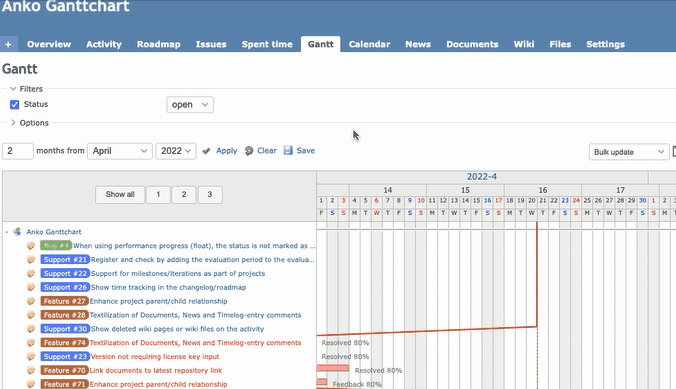Switch to the Files tab
The image size is (676, 389).
[560, 44]
